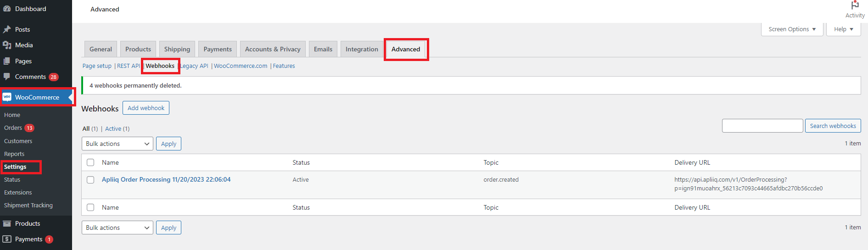
Task: Click the Dashboard gauge icon
Action: click(7, 9)
